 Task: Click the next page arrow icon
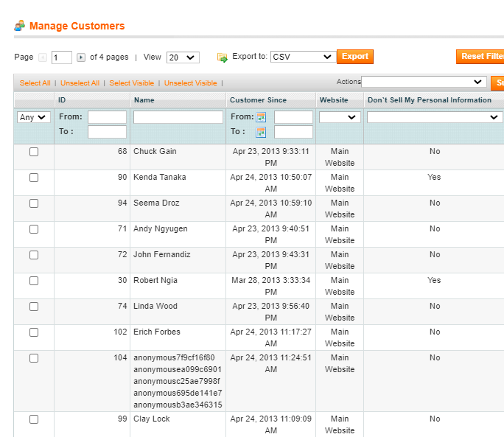tap(81, 57)
